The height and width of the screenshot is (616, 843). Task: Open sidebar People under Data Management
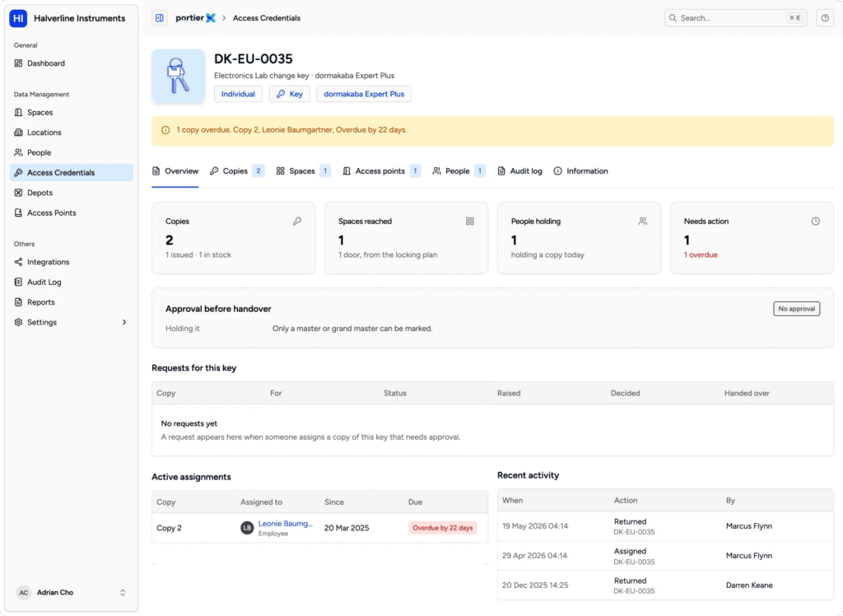[71, 152]
